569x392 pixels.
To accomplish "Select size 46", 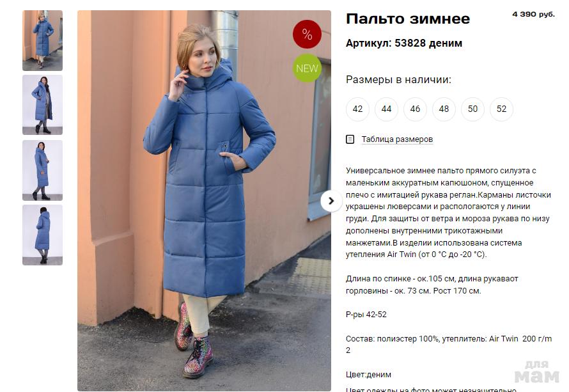I will coord(415,109).
